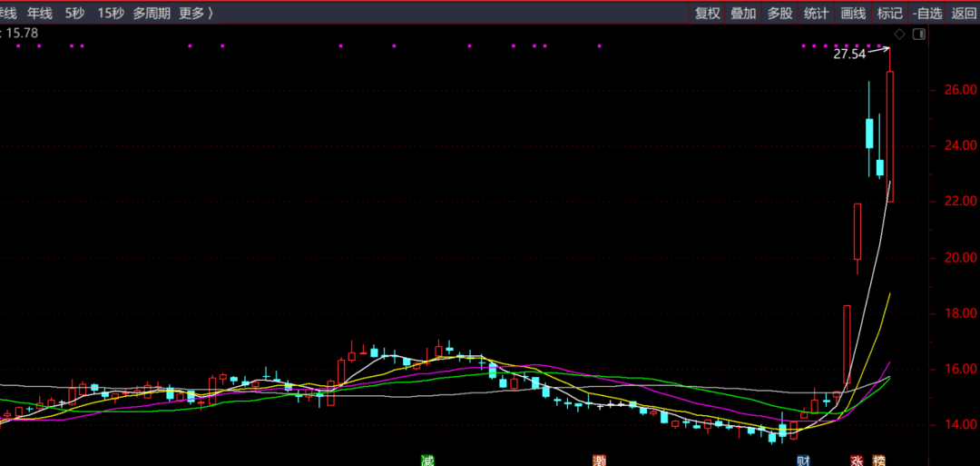Click the 26.00 price axis label

(961, 90)
